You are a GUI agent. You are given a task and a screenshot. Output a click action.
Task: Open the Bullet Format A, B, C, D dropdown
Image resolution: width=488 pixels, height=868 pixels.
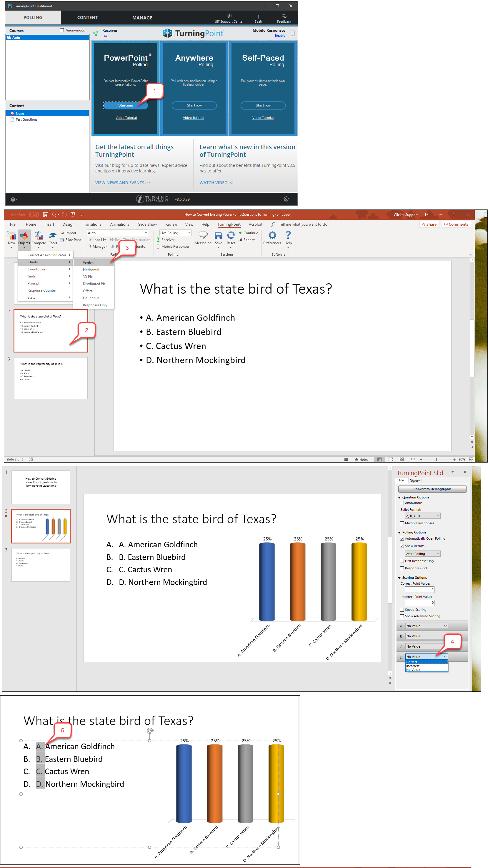pyautogui.click(x=422, y=516)
